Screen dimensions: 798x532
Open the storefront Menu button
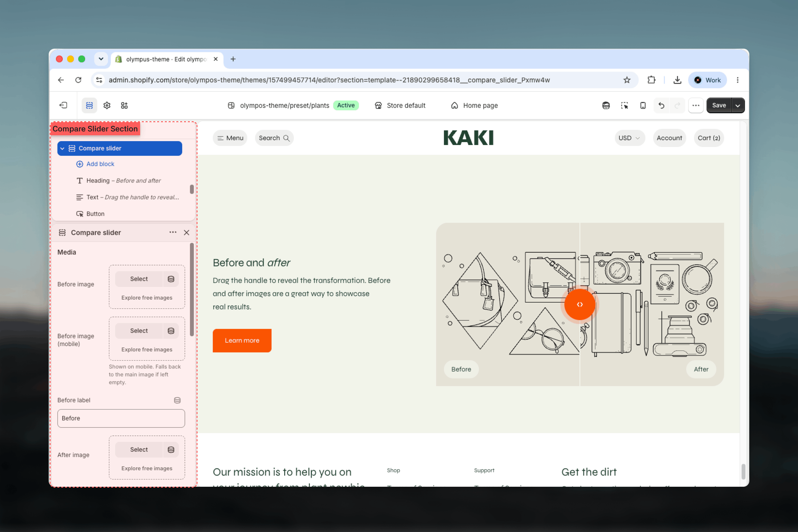pyautogui.click(x=230, y=138)
